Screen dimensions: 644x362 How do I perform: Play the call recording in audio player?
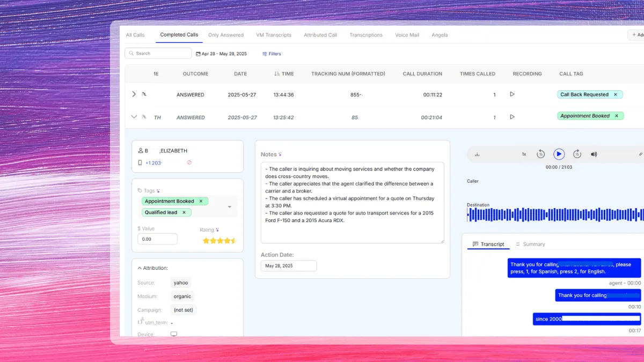click(x=559, y=154)
